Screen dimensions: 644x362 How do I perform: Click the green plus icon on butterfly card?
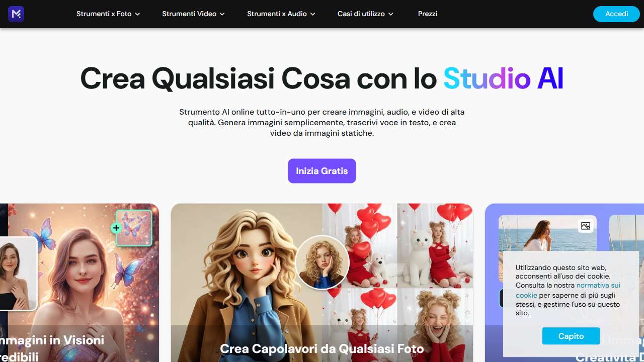pyautogui.click(x=116, y=228)
